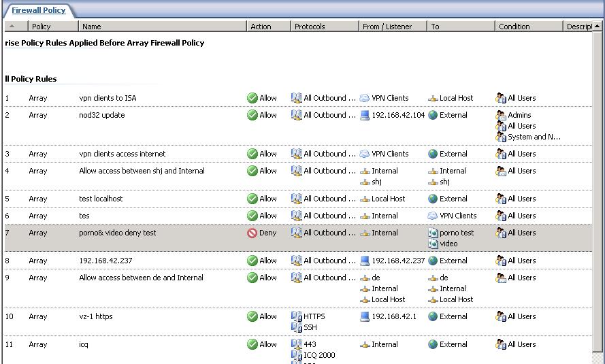Screen dimensions: 605x364
Task: Click HTTPS protocol icon in rule 10
Action: click(297, 316)
